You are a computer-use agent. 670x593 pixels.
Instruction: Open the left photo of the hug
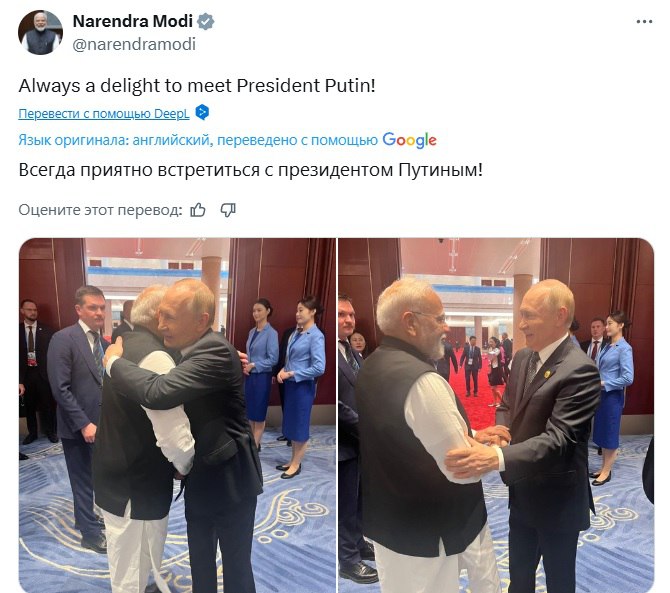[x=175, y=414]
